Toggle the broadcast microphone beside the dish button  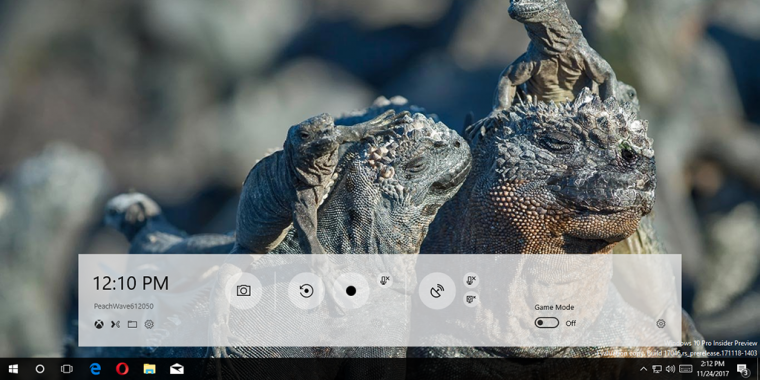pyautogui.click(x=471, y=280)
